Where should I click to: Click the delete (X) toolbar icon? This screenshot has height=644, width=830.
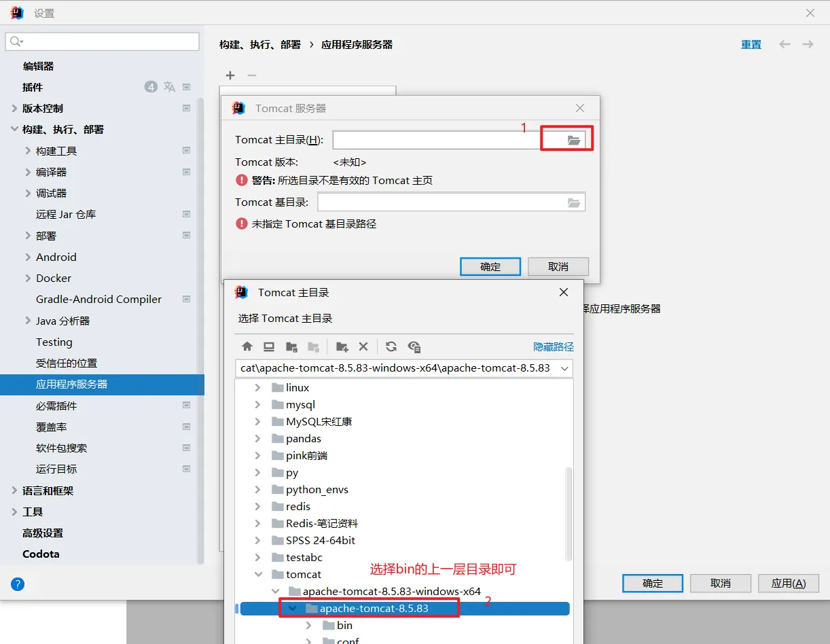pos(363,346)
